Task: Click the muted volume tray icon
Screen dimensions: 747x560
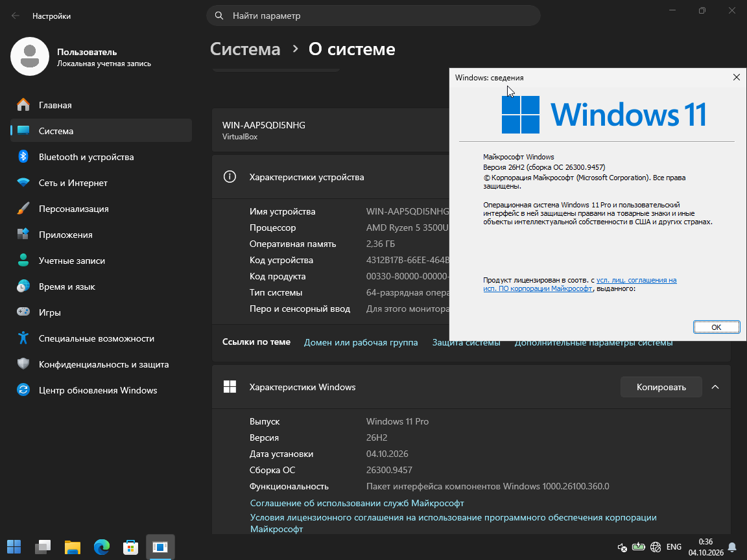Action: point(622,547)
